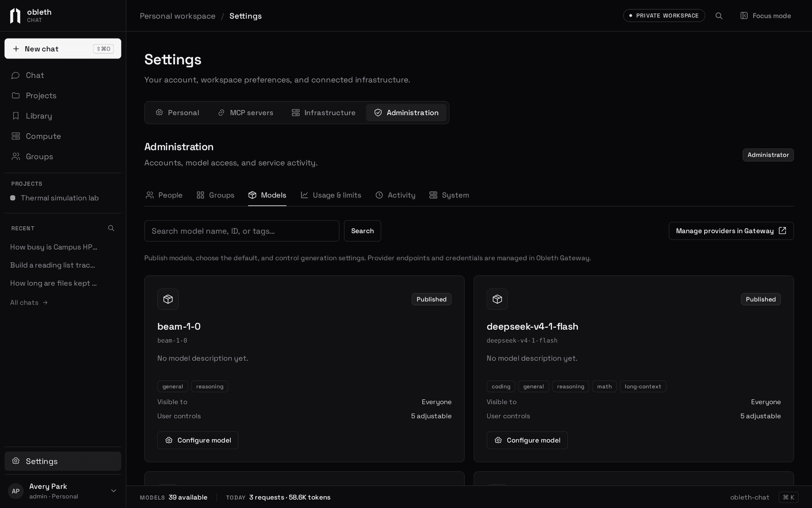Image resolution: width=812 pixels, height=508 pixels.
Task: Click the math tag
Action: [604, 387]
